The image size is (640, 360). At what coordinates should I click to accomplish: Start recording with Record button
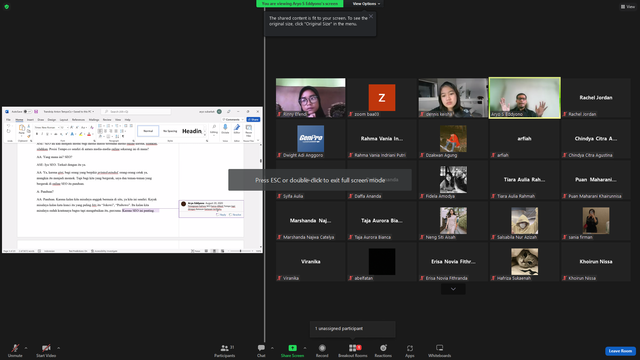322,351
